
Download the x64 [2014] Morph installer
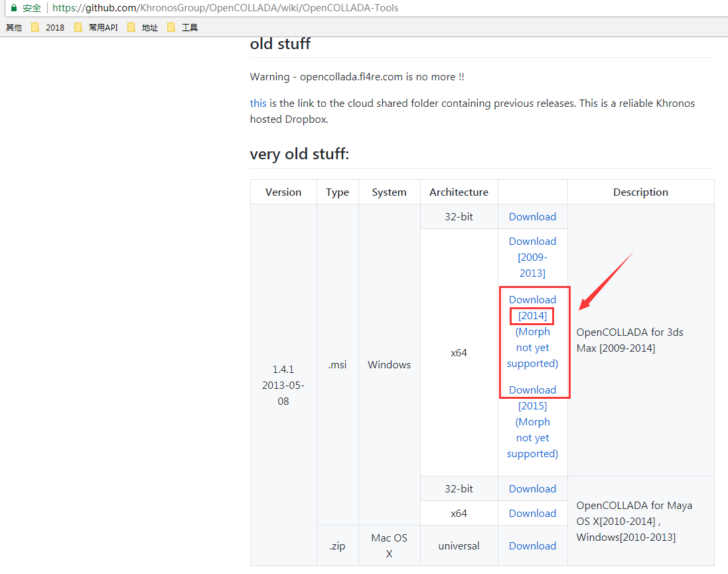click(x=532, y=332)
